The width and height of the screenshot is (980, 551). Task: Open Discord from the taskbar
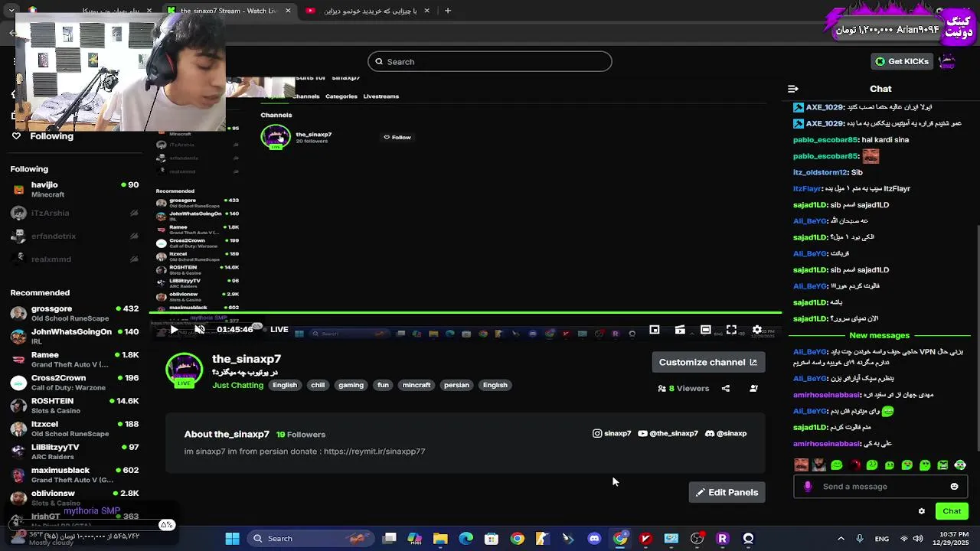594,538
